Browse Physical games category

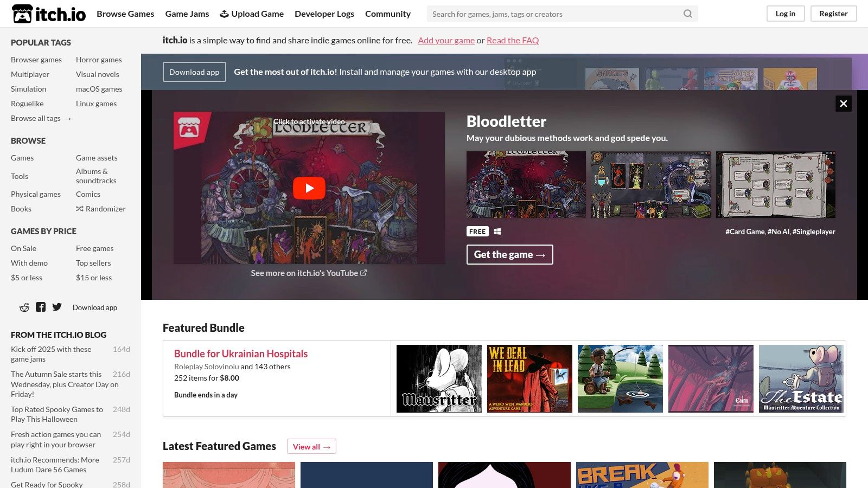pos(36,194)
